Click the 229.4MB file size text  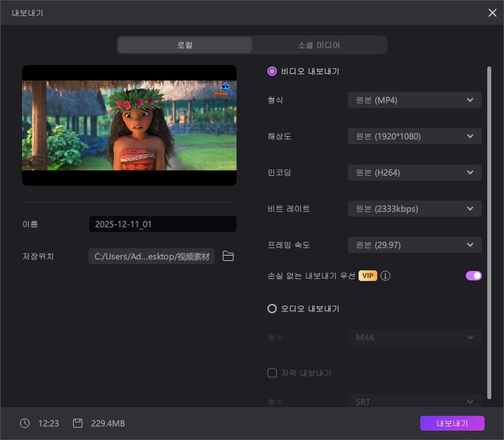(108, 423)
